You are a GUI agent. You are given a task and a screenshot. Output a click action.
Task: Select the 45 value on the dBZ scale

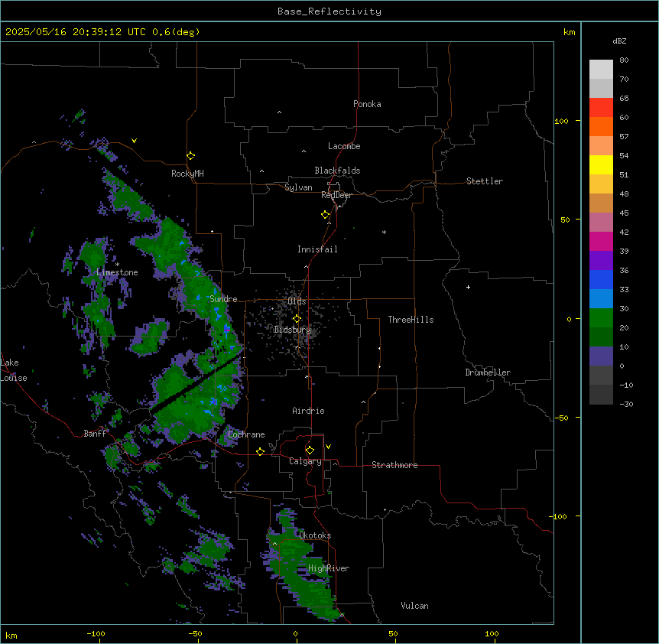point(624,213)
